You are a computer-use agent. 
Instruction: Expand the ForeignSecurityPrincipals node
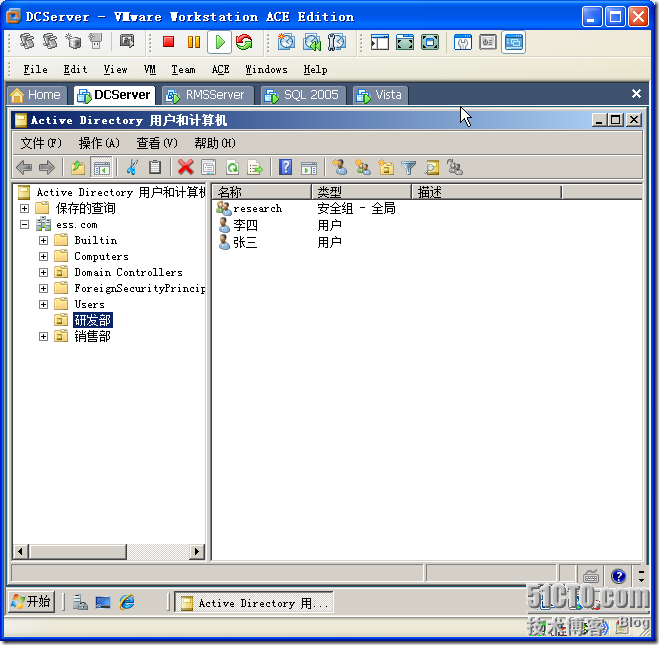(43, 289)
